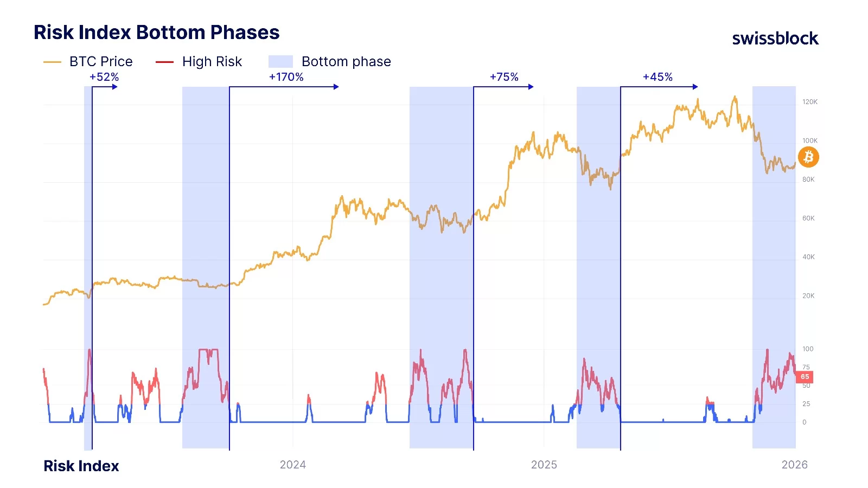Click the Bottom phase legend color swatch
The height and width of the screenshot is (488, 868).
click(280, 62)
